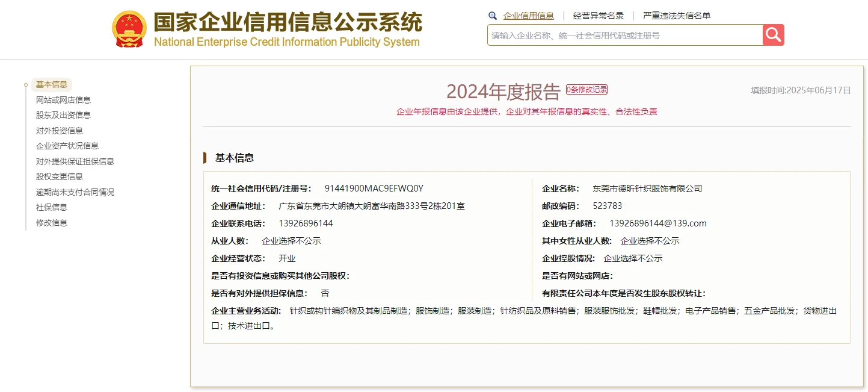868x392 pixels.
Task: Click the company name 东莞市德昕针织服饰有限公司
Action: [x=647, y=188]
